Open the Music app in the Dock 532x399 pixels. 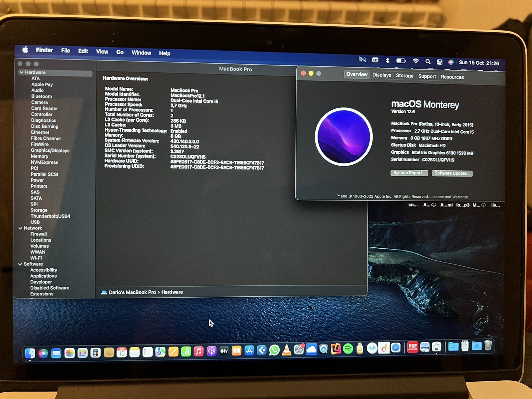(x=199, y=351)
